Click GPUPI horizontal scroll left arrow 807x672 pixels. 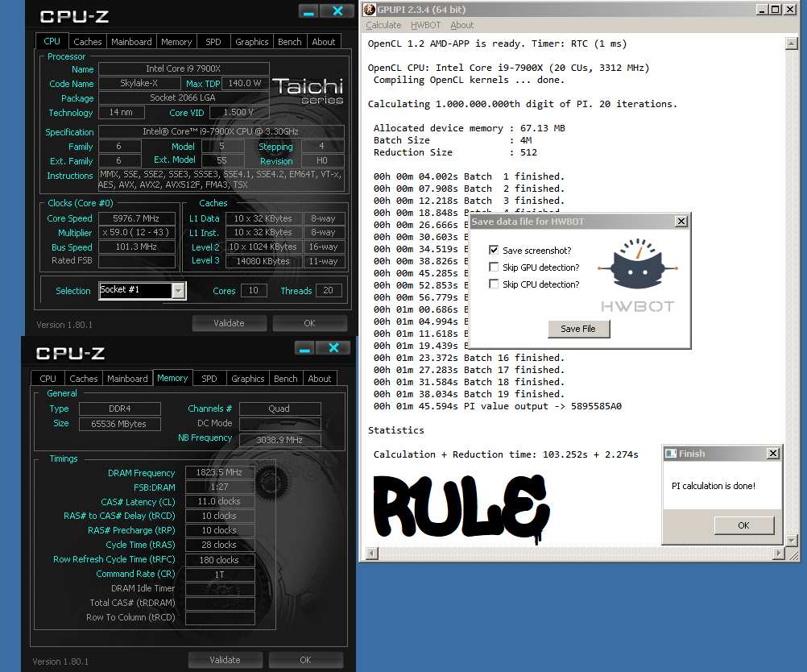click(x=371, y=554)
